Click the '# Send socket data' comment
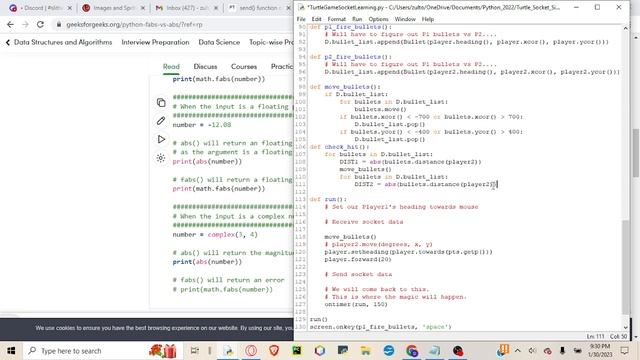The width and height of the screenshot is (640, 360). pos(358,274)
